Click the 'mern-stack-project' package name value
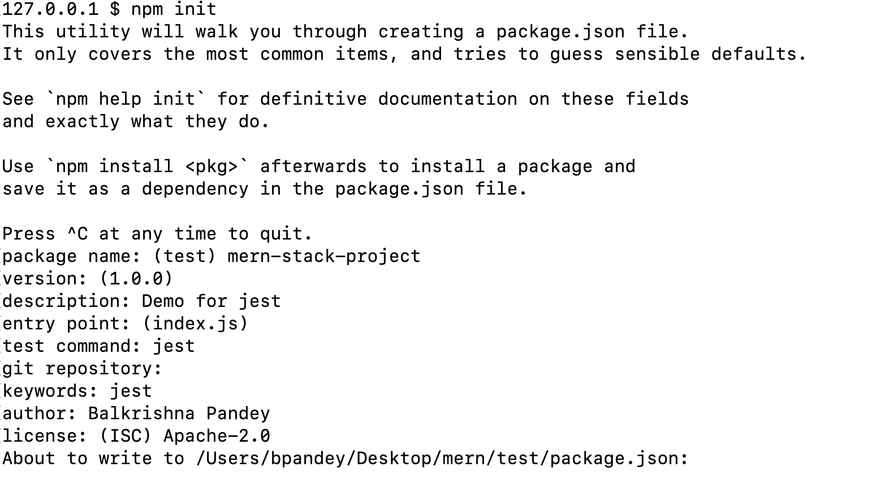The width and height of the screenshot is (880, 481). (324, 256)
